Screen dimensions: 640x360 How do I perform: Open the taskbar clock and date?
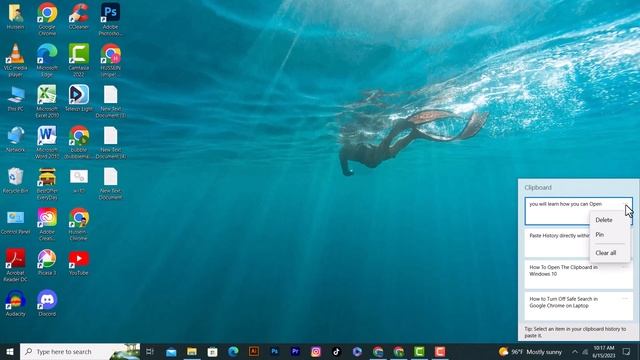pyautogui.click(x=604, y=351)
